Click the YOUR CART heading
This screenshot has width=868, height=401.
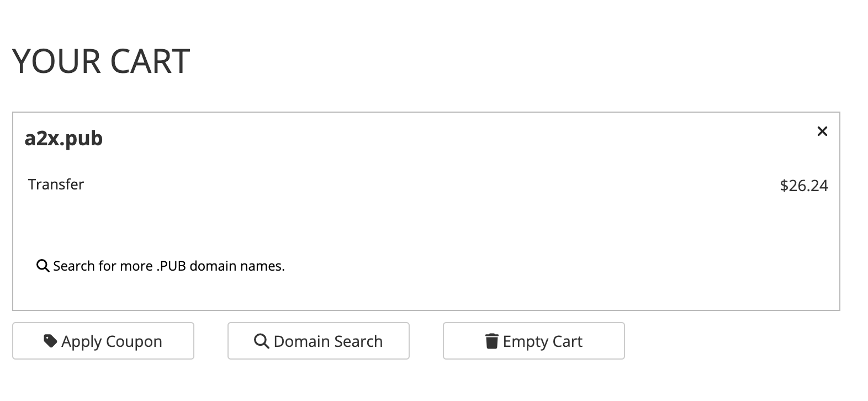tap(101, 61)
